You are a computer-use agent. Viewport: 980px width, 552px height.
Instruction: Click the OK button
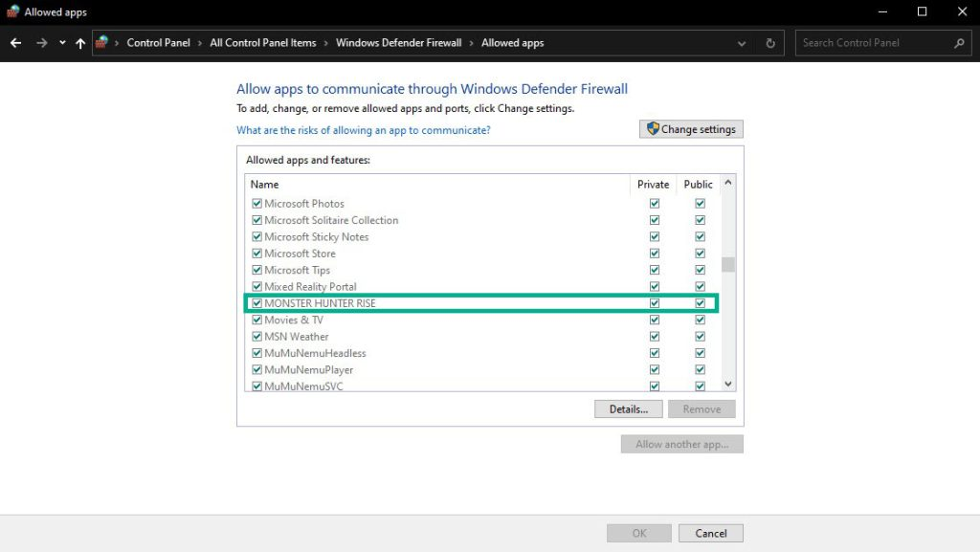tap(639, 533)
